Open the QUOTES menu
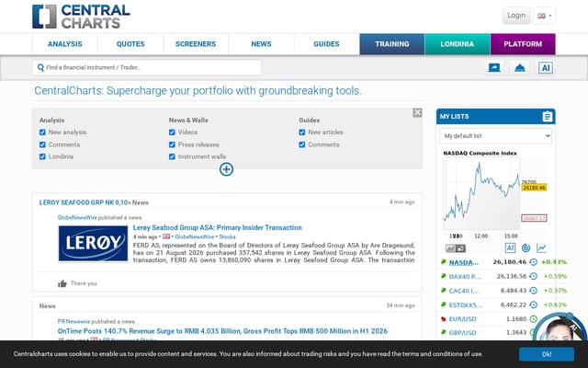Screen dimensions: 588x368 (x=130, y=44)
